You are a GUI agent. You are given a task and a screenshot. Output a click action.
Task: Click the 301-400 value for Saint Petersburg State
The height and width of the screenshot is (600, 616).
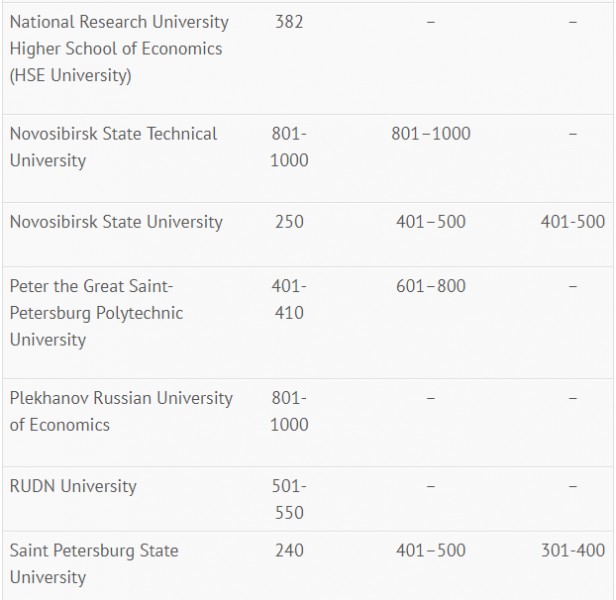pos(573,550)
